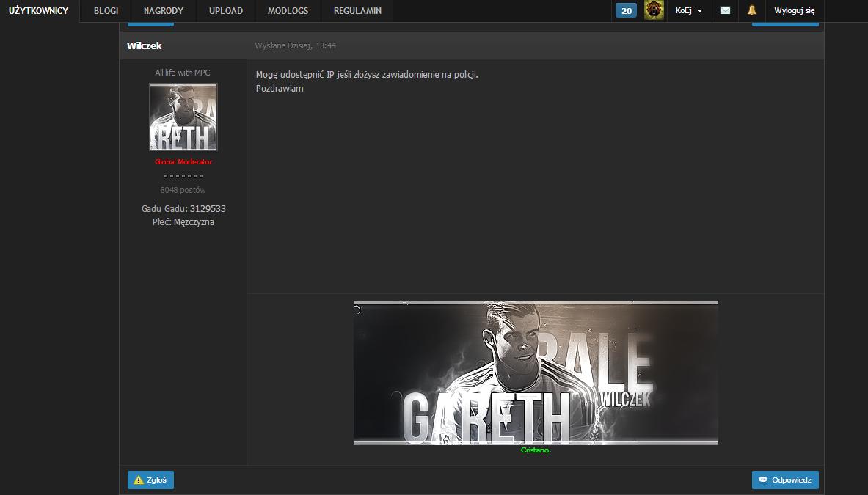The width and height of the screenshot is (868, 495).
Task: Click Wilczek's Gareth avatar thumbnail
Action: [183, 117]
